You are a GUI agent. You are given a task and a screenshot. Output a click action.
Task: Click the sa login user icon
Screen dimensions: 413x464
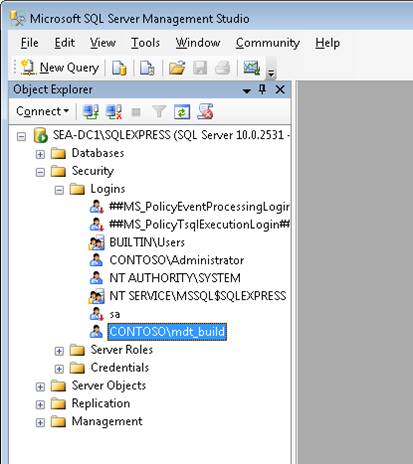click(96, 314)
